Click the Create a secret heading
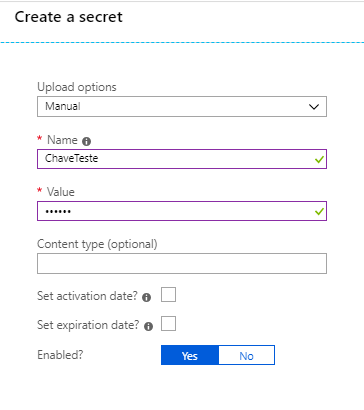 pos(69,17)
